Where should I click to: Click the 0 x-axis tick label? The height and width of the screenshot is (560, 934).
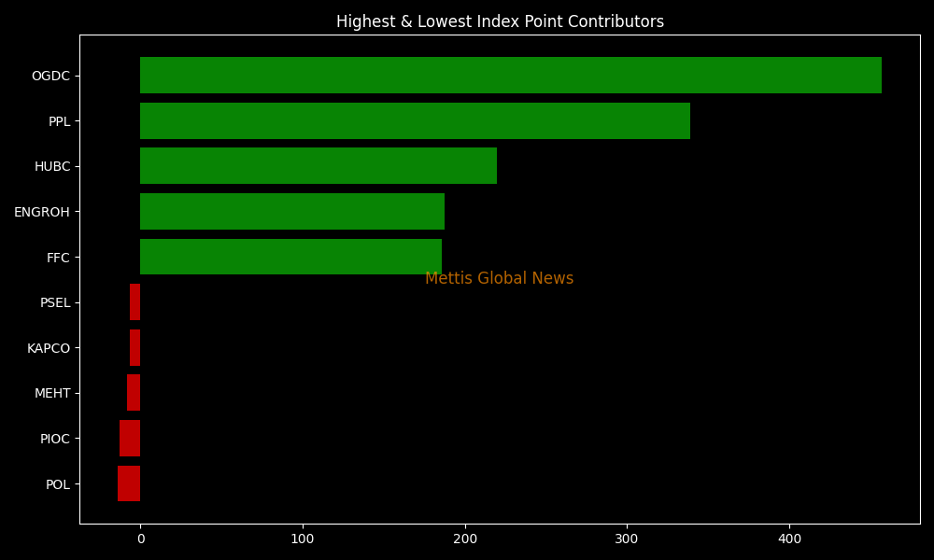(140, 539)
